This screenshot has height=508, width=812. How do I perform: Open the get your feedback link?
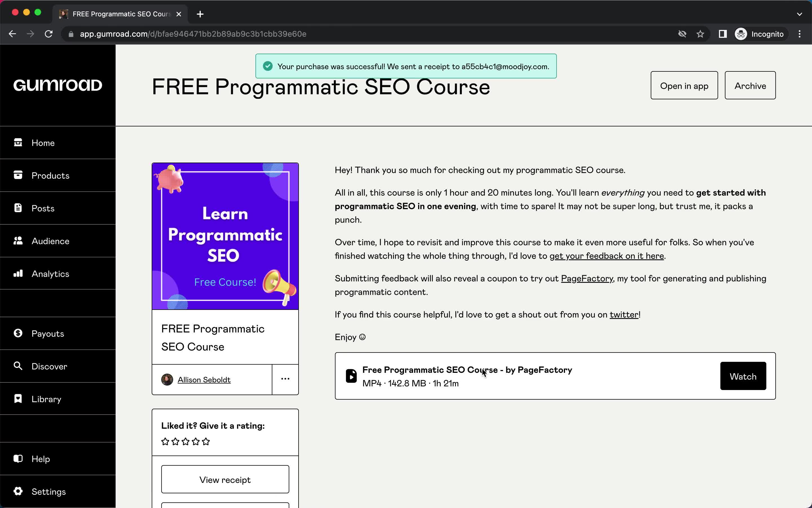[x=607, y=256]
